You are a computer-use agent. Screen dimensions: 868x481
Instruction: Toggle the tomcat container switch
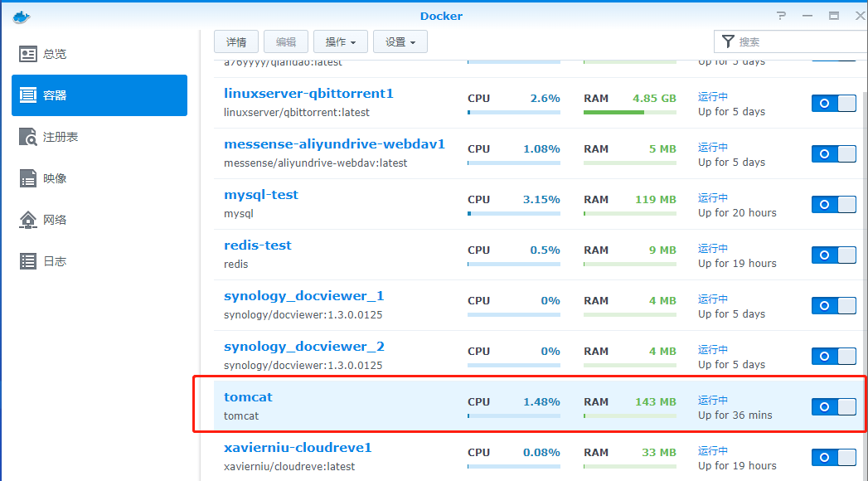point(834,407)
